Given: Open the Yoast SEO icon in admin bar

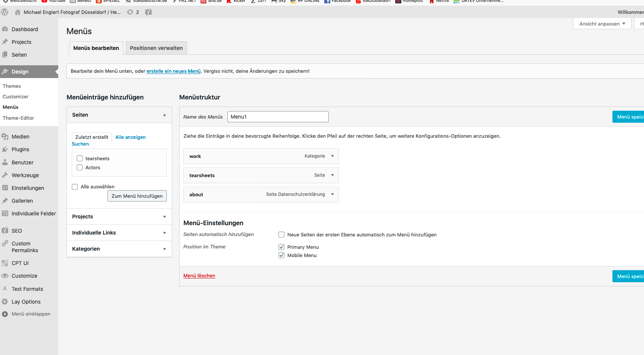Looking at the screenshot, I should pos(148,12).
